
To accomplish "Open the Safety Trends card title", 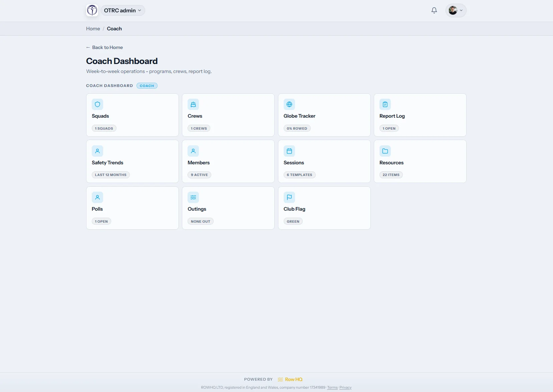I will [107, 163].
